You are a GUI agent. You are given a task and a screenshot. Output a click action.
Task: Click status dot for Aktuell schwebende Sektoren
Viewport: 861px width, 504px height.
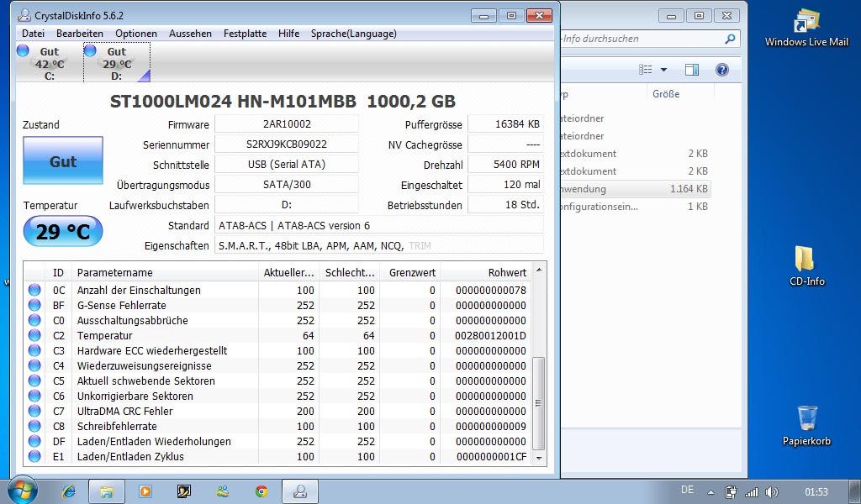[x=34, y=380]
